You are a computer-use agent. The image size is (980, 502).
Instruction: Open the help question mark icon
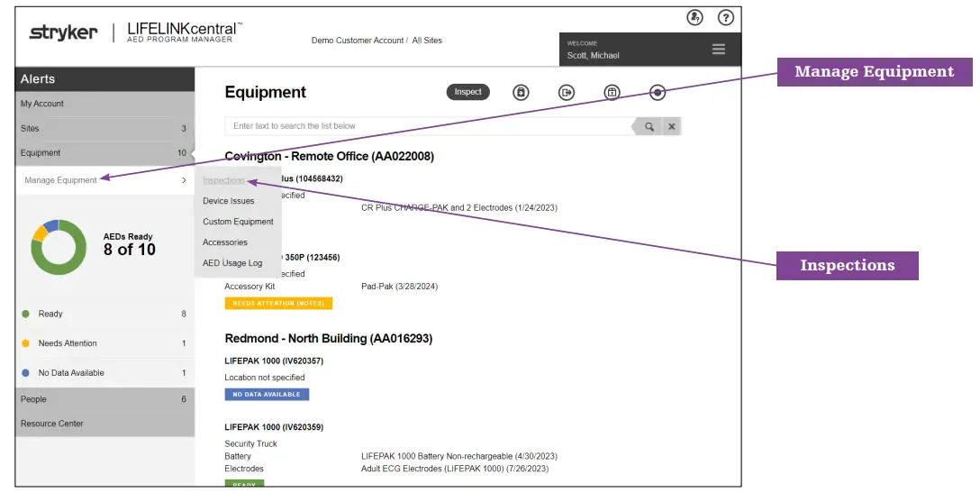(x=726, y=17)
